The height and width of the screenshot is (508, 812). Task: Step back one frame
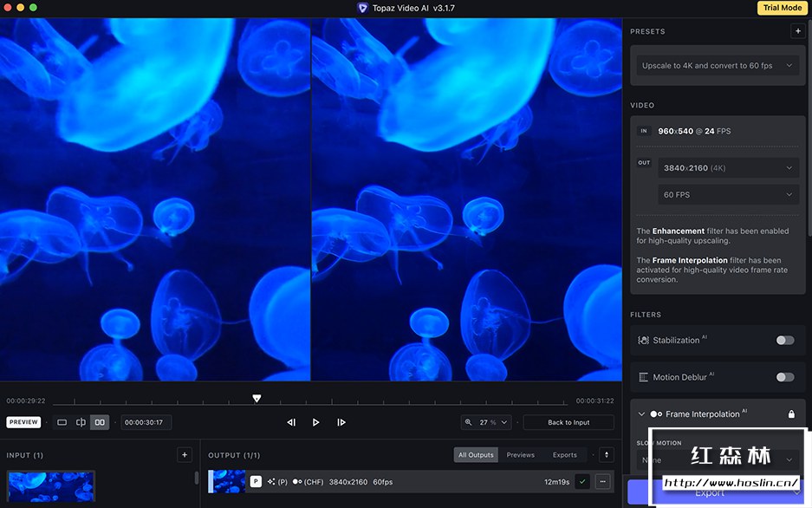point(291,422)
